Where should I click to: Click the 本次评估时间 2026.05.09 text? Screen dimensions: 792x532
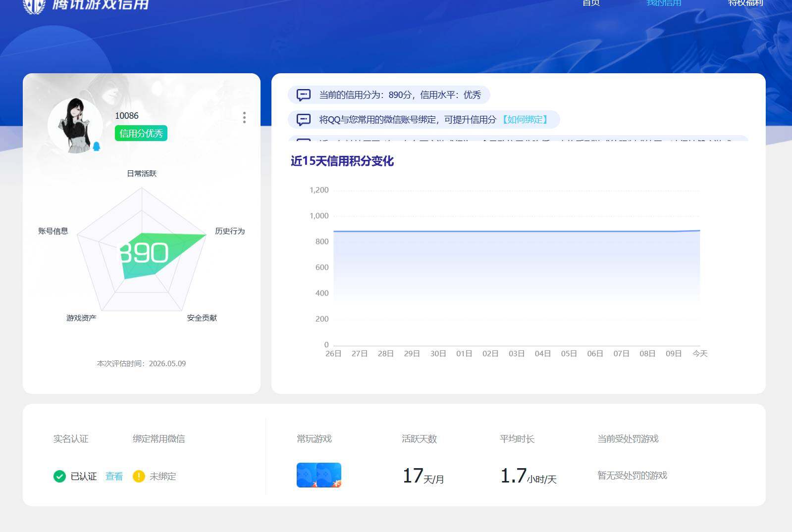[x=142, y=364]
